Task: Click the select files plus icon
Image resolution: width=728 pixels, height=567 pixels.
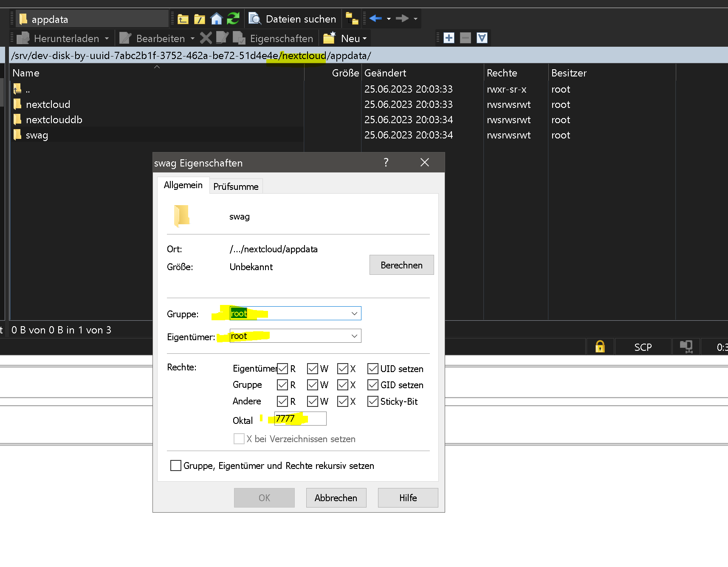Action: coord(449,38)
